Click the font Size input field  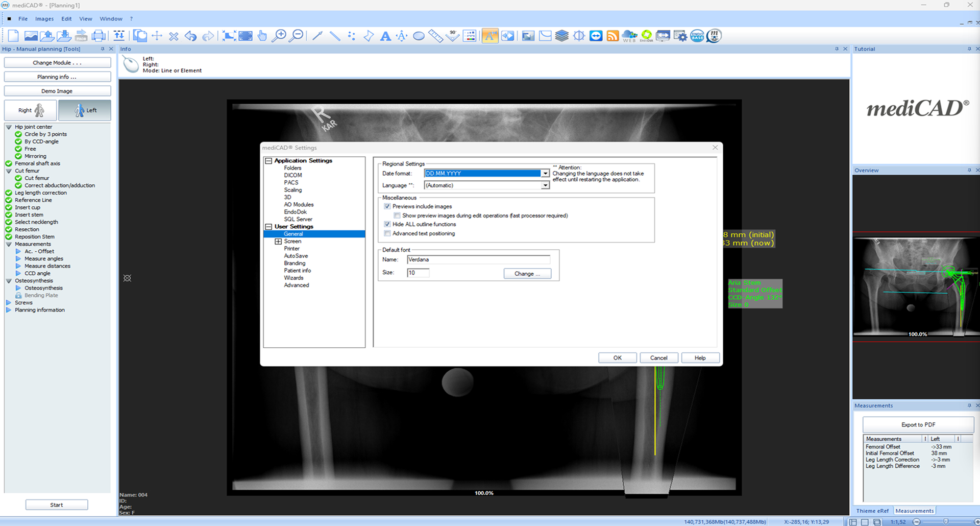418,273
